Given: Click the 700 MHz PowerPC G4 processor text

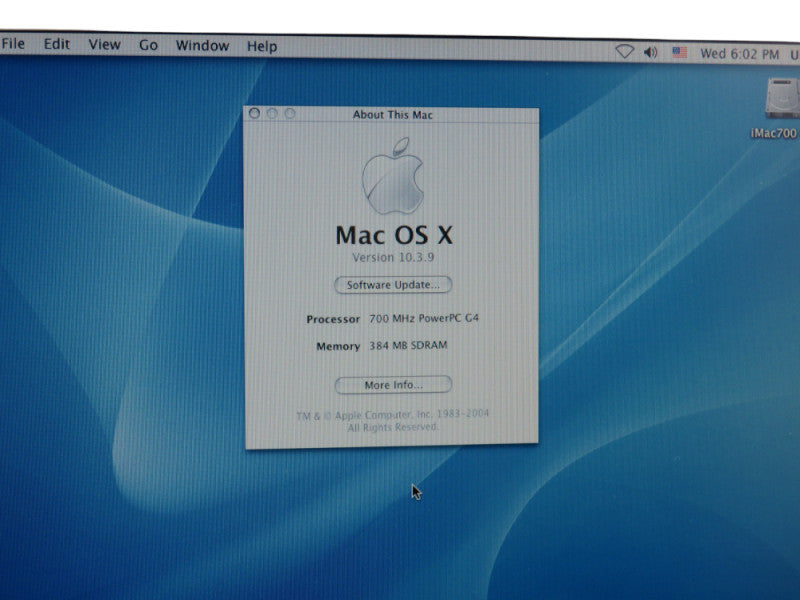Looking at the screenshot, I should pyautogui.click(x=423, y=318).
